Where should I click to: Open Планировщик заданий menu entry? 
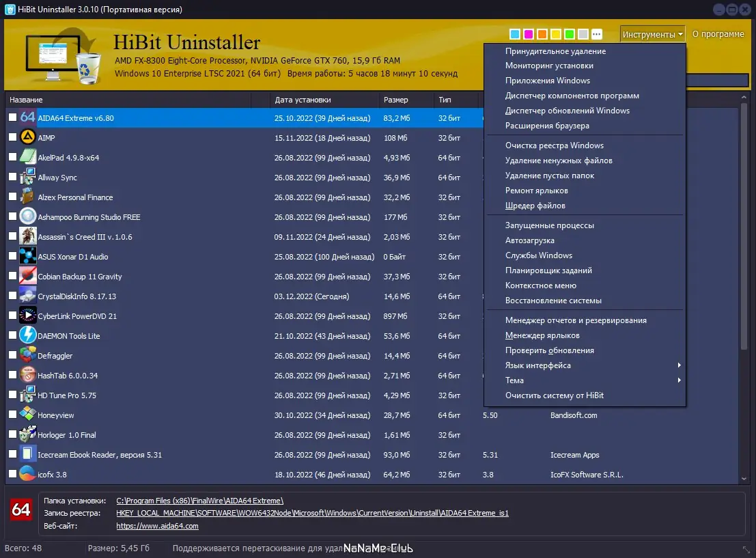585,270
